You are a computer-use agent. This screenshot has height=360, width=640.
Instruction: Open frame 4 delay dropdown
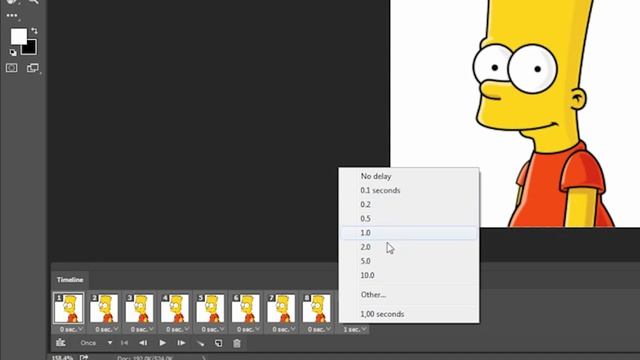(178, 329)
